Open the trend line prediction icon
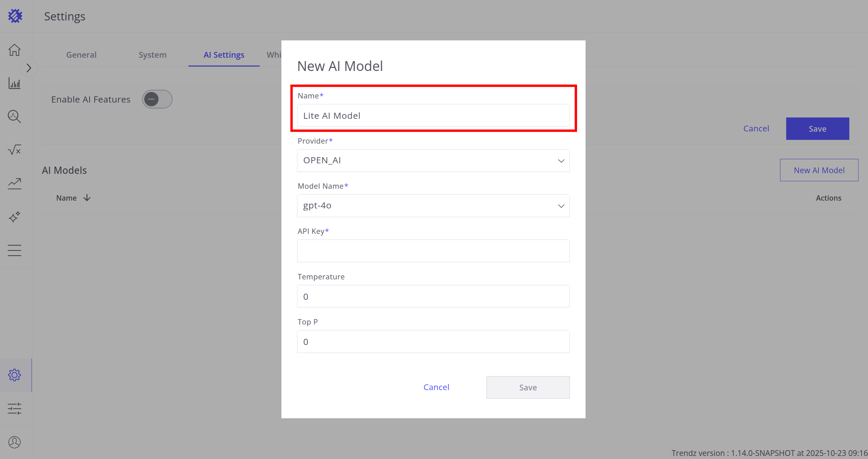The width and height of the screenshot is (868, 459). pos(15,183)
